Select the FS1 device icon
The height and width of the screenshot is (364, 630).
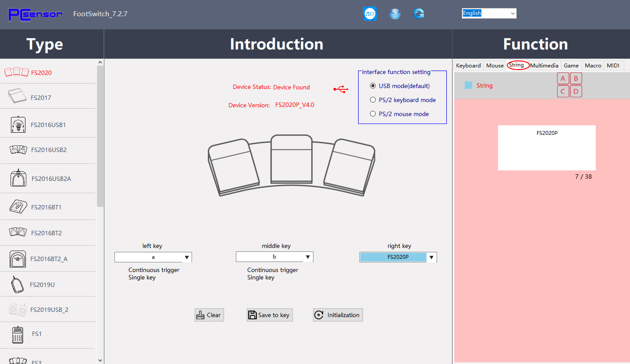18,334
